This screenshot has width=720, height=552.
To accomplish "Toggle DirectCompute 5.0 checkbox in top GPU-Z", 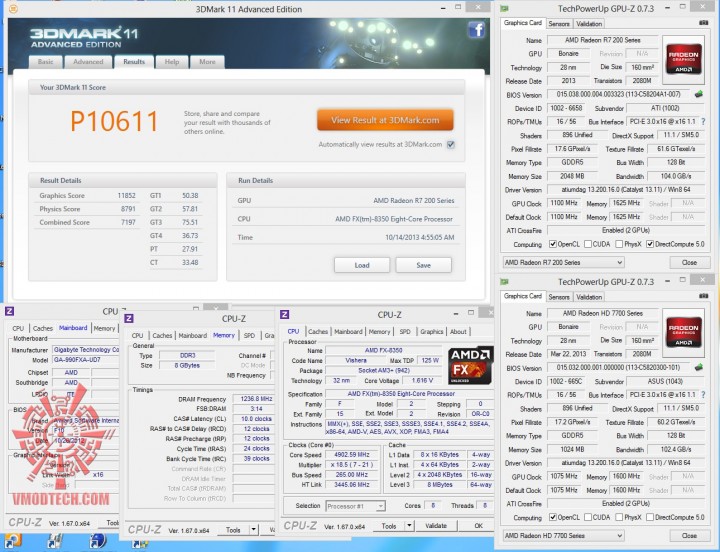I will tap(650, 244).
